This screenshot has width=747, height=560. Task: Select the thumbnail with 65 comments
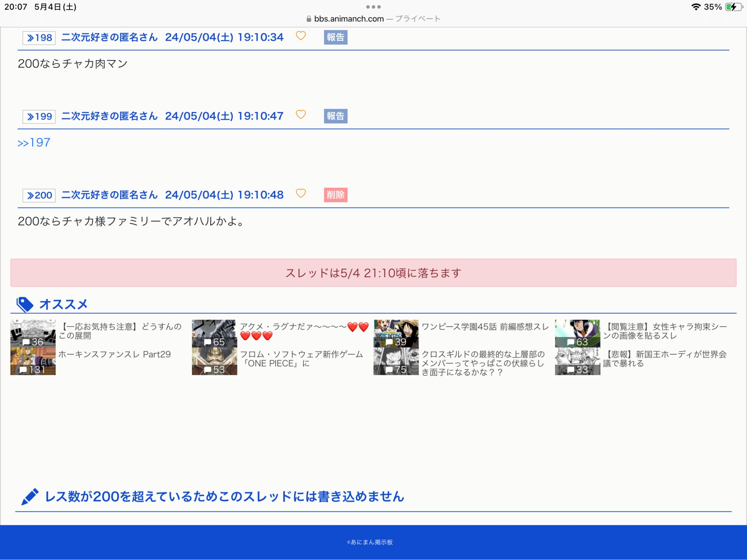(x=214, y=333)
